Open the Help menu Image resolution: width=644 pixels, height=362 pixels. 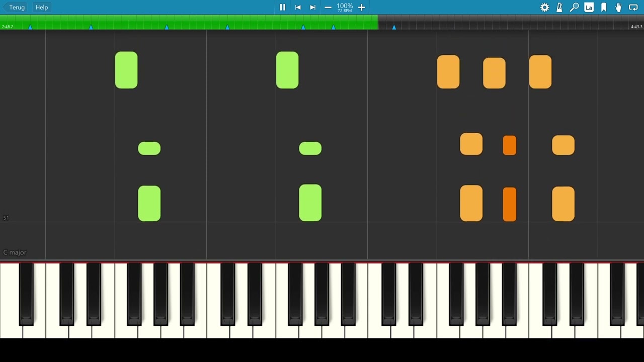(42, 7)
